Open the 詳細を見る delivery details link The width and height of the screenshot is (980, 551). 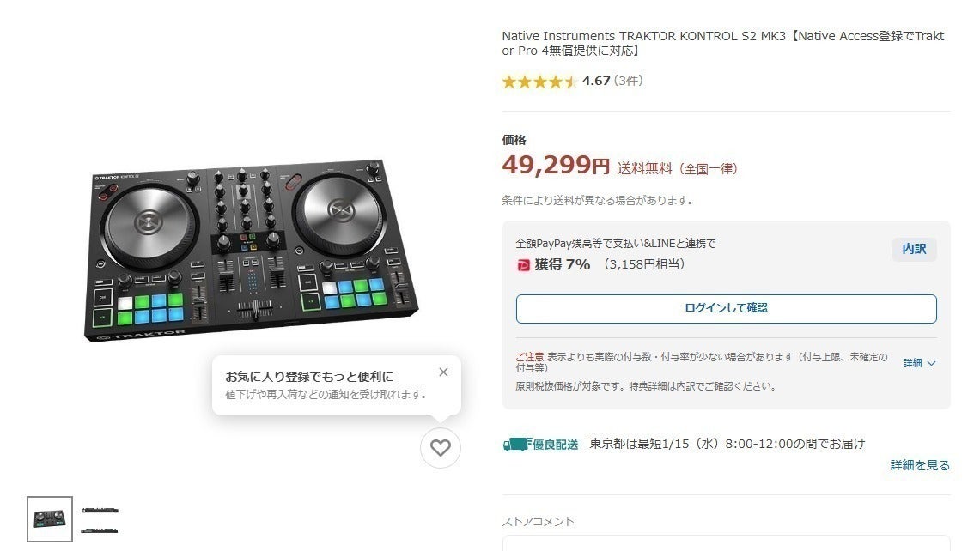pyautogui.click(x=920, y=465)
